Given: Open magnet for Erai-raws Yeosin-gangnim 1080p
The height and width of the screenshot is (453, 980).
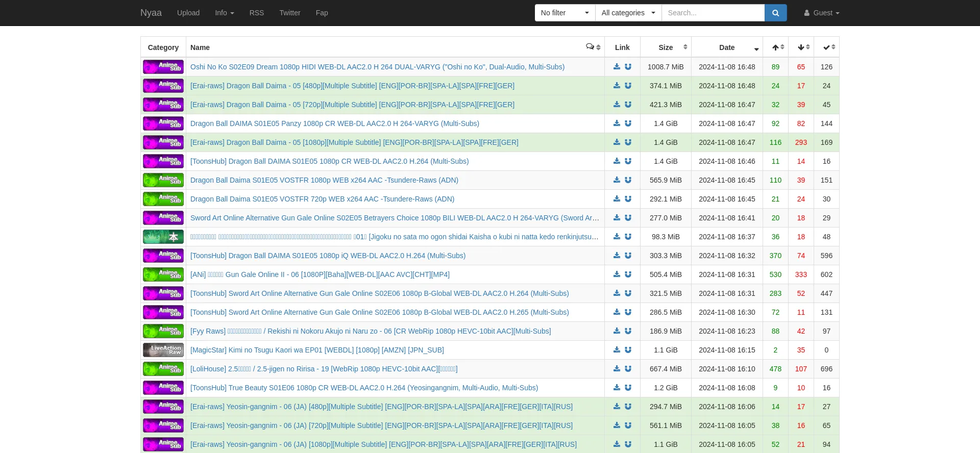Looking at the screenshot, I should point(628,444).
